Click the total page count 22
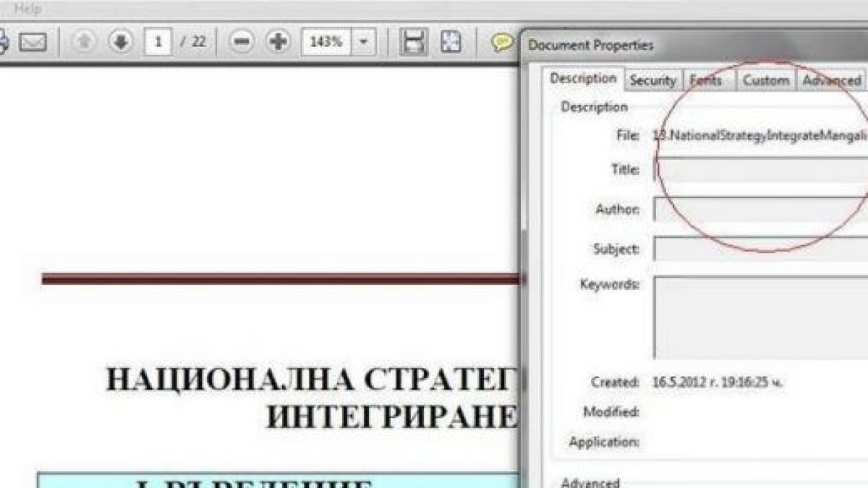 tap(198, 42)
